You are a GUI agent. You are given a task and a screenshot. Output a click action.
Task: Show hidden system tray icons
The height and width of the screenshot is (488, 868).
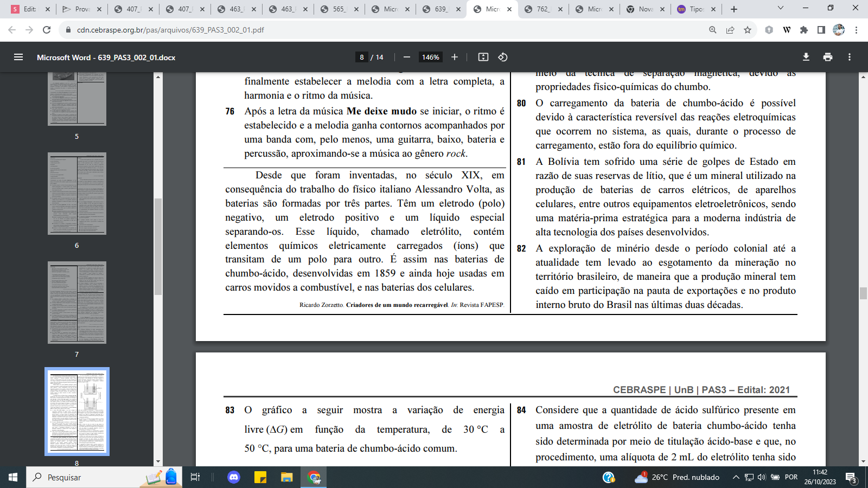(736, 477)
